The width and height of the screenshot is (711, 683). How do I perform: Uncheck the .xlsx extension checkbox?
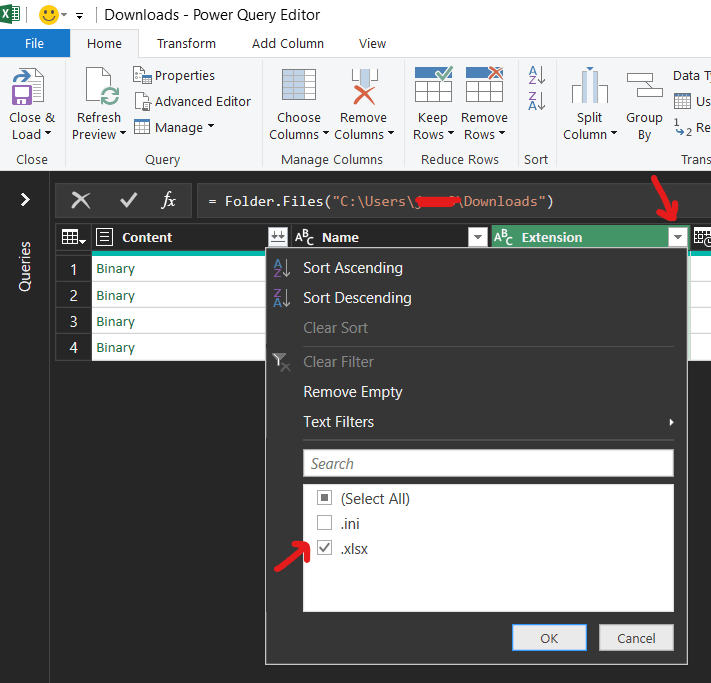coord(324,549)
